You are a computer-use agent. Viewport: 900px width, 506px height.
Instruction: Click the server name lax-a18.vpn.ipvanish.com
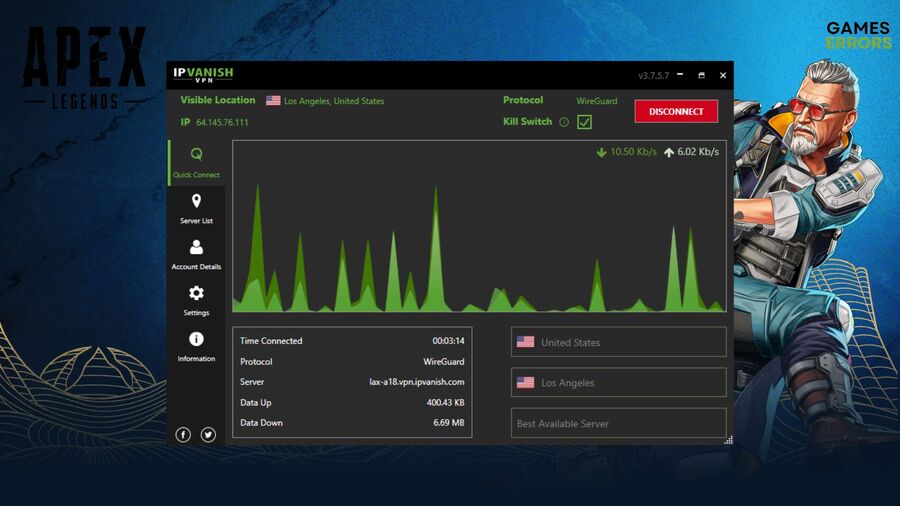click(x=417, y=382)
